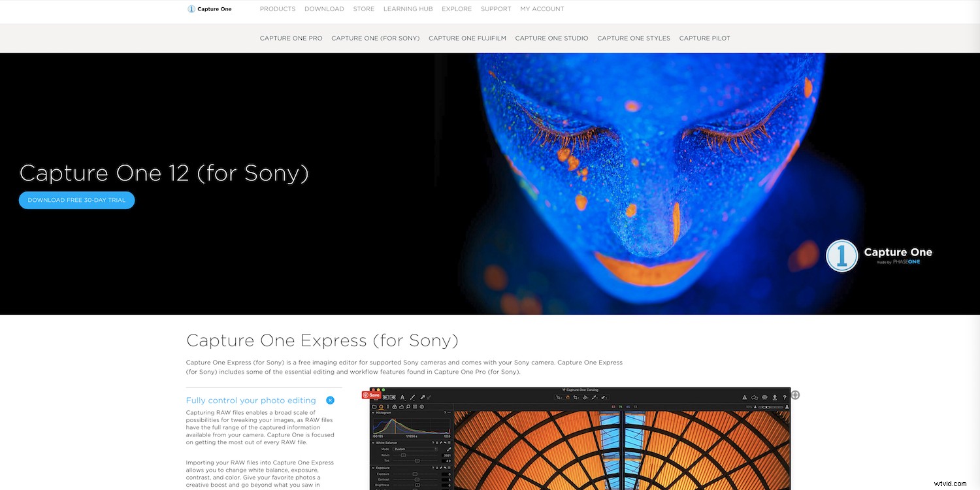This screenshot has height=490, width=980.
Task: Collapse the Histogram panel
Action: 373,413
